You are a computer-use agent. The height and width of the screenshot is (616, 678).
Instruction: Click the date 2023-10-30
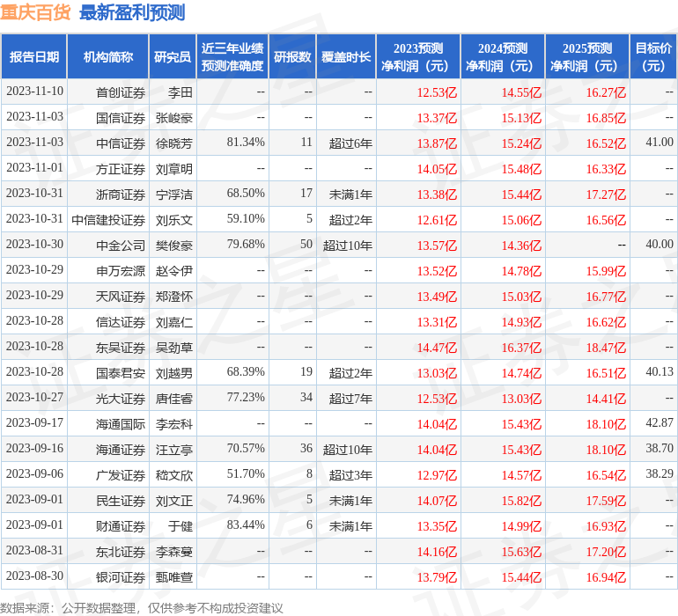(34, 245)
